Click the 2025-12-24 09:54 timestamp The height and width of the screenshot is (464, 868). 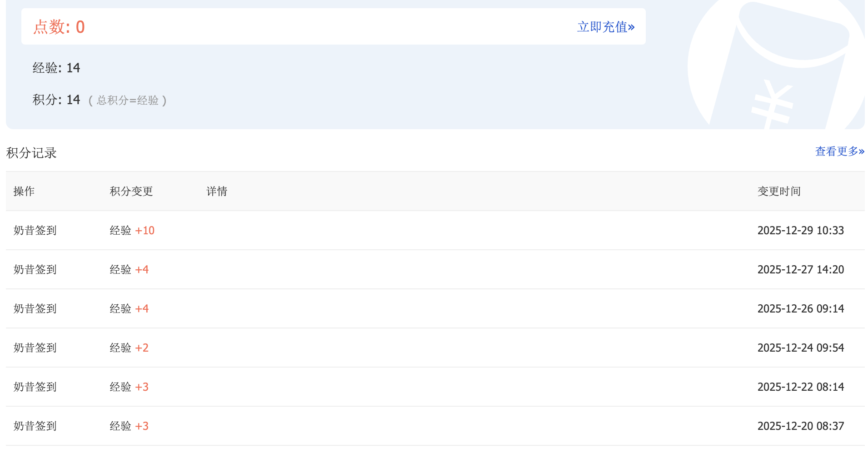click(x=800, y=348)
